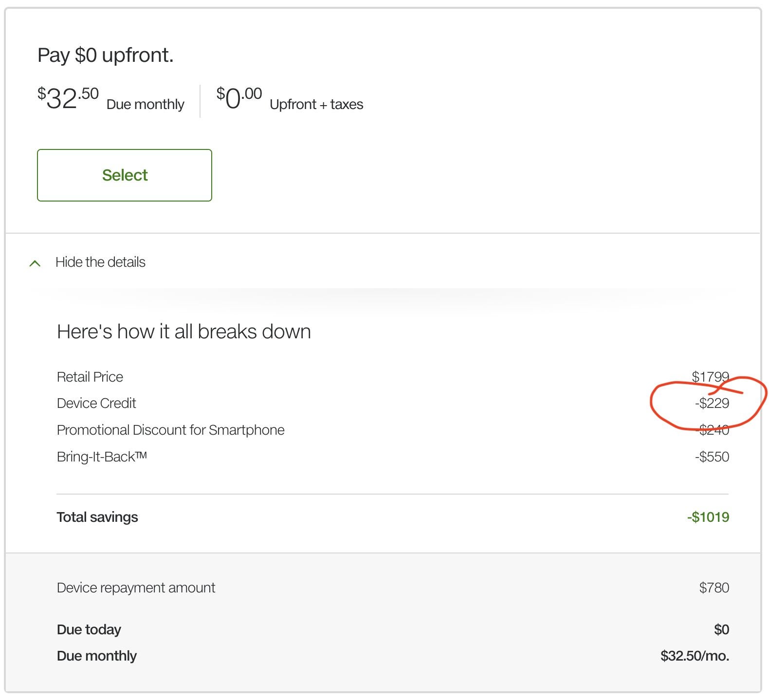The width and height of the screenshot is (769, 700).
Task: Click the $32.50/mo. summary value
Action: [695, 656]
